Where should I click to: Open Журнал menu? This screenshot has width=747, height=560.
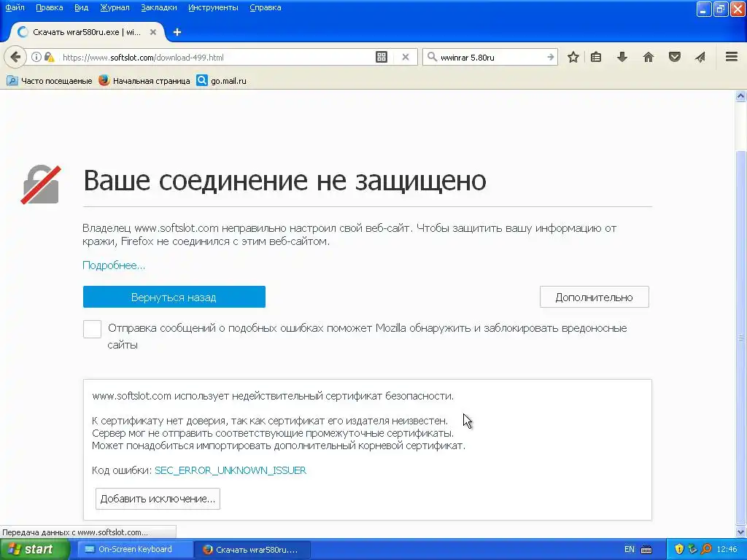pos(115,7)
